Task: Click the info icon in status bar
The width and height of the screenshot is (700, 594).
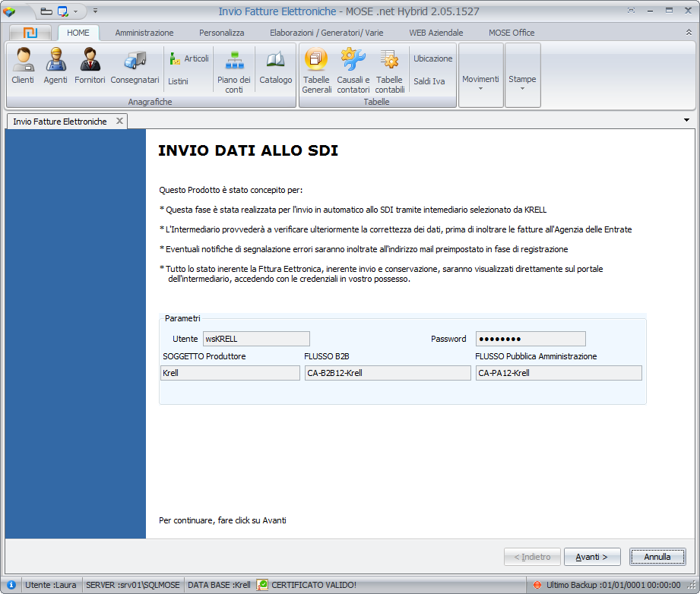Action: (11, 585)
